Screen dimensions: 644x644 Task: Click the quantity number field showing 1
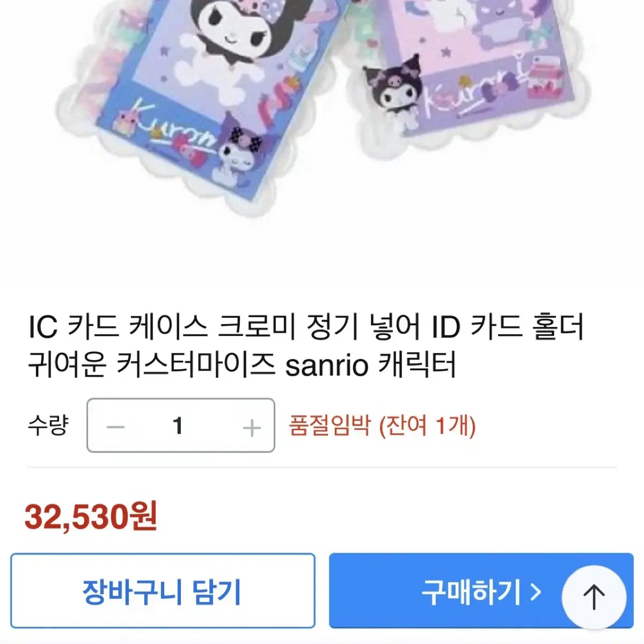(178, 426)
